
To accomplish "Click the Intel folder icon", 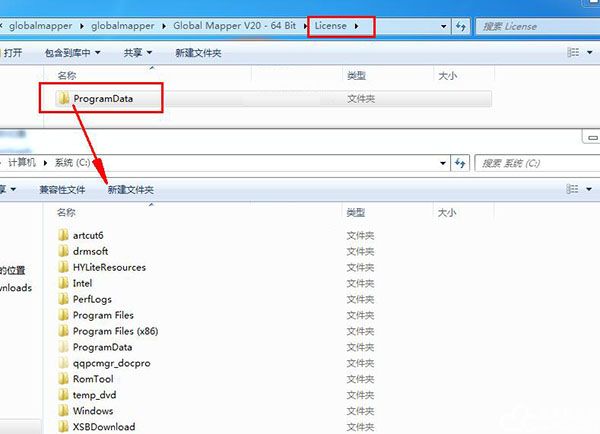I will tap(63, 283).
